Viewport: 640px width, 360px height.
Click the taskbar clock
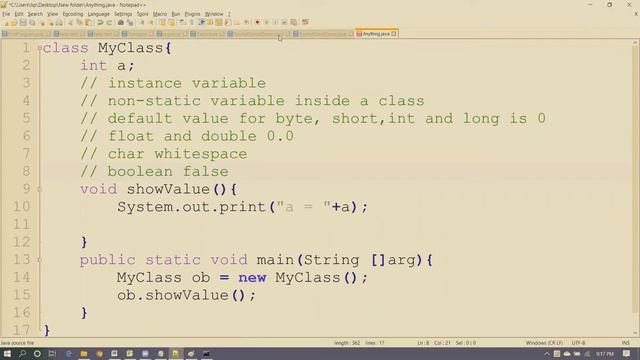click(604, 354)
